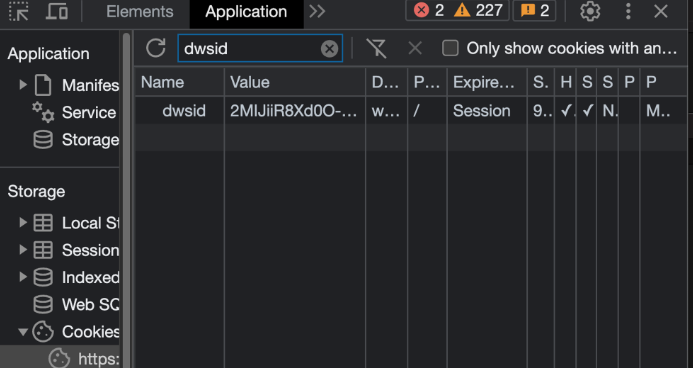Screen dimensions: 693x368
Task: Open the DevTools settings gear
Action: (590, 11)
